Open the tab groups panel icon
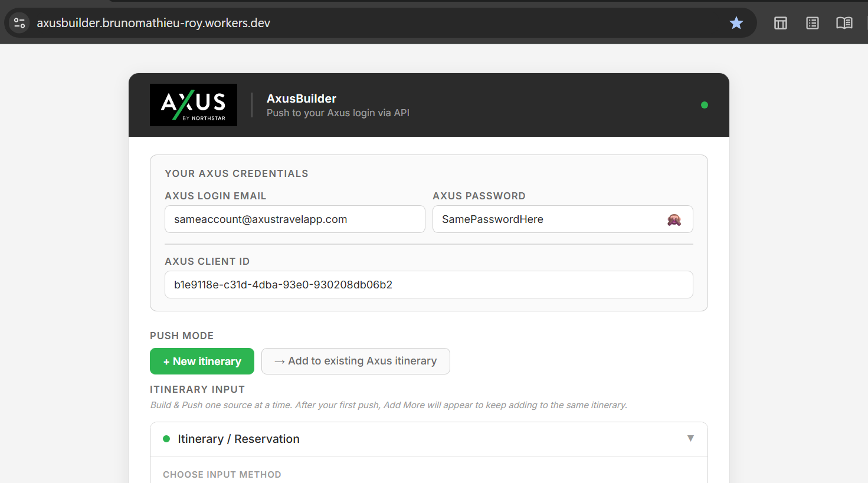 pos(781,23)
